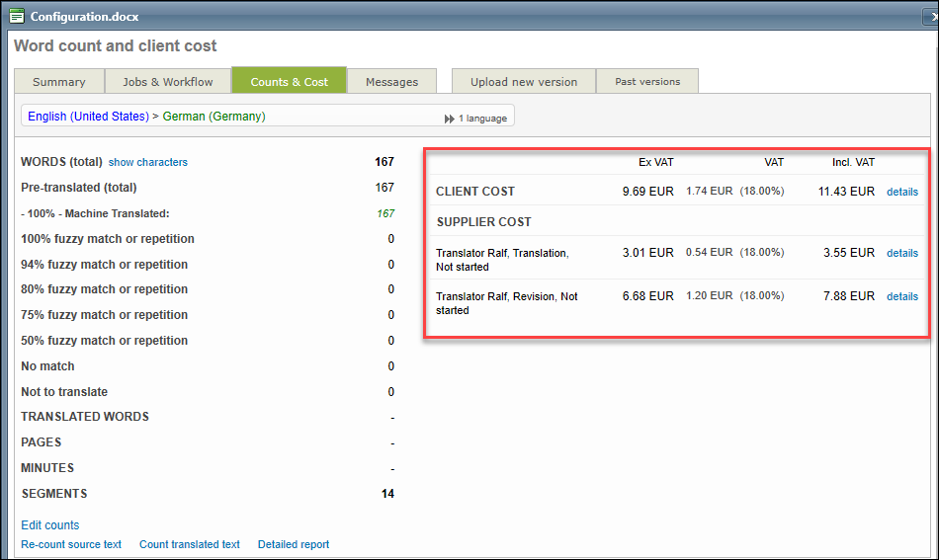Click Re-count source text
939x560 pixels.
(71, 544)
